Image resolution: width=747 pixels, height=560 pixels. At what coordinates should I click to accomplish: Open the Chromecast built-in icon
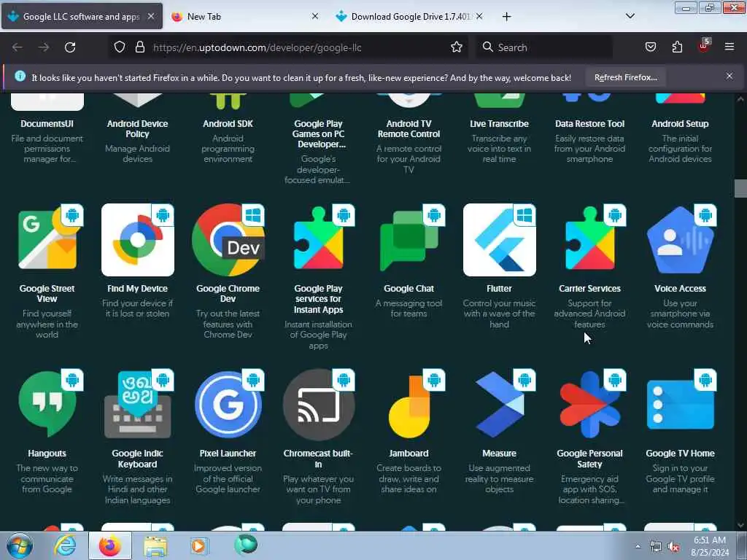[319, 405]
